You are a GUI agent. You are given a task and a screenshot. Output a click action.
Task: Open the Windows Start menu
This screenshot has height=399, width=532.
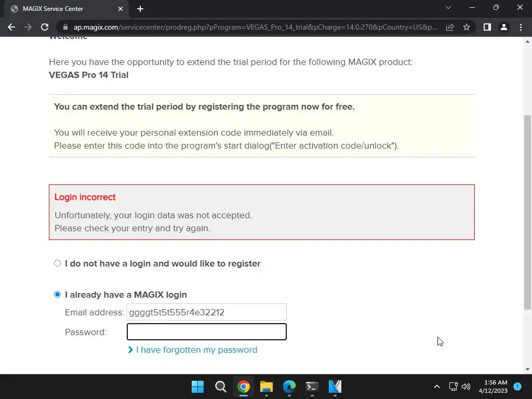[x=197, y=387]
